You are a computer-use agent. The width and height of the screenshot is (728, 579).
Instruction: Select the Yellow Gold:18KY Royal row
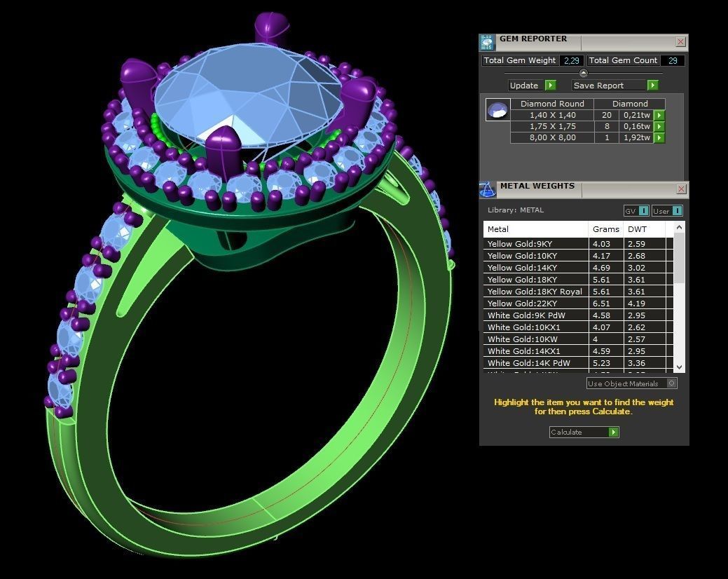(578, 292)
